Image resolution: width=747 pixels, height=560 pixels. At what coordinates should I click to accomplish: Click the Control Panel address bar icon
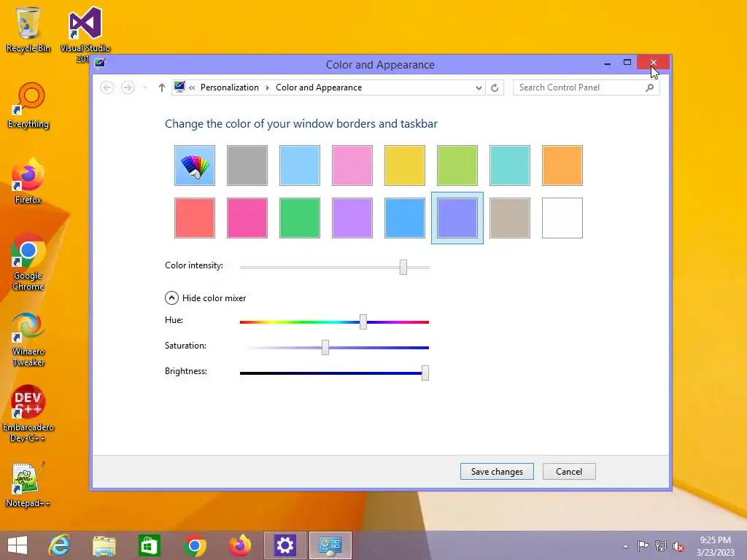179,87
